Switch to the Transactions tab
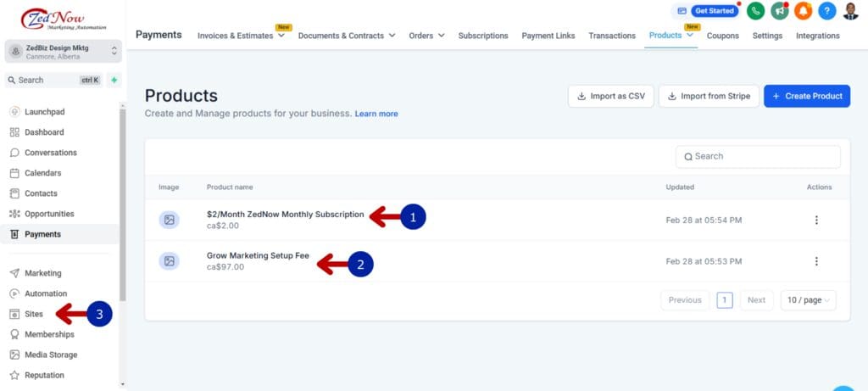The height and width of the screenshot is (391, 868). [612, 36]
